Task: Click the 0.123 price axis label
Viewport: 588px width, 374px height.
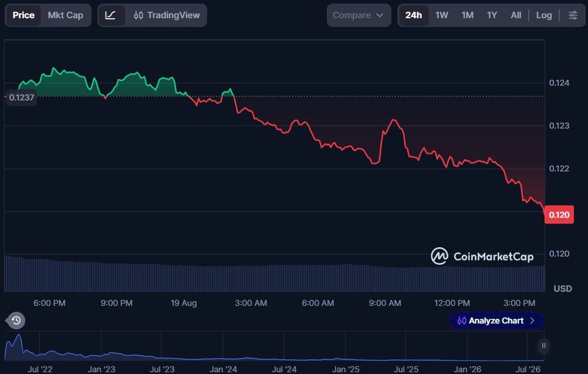Action: 559,126
